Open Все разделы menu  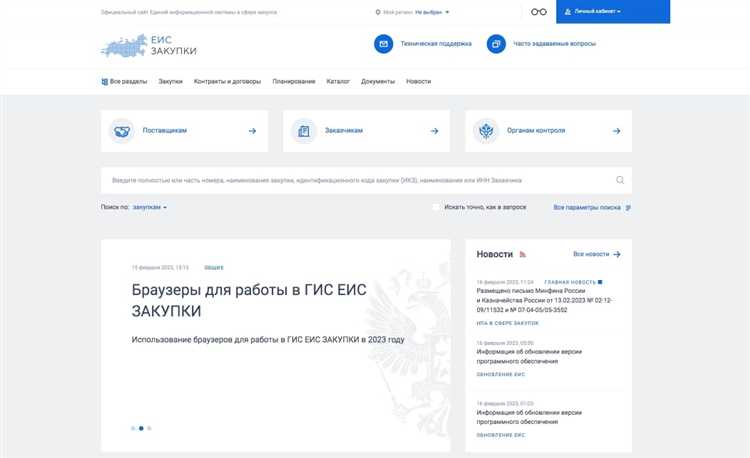click(124, 82)
